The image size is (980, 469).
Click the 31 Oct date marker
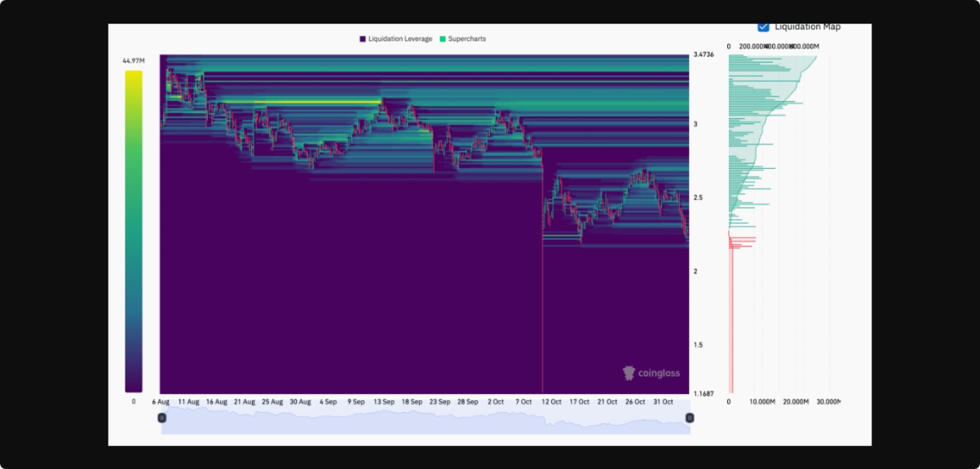pyautogui.click(x=662, y=402)
